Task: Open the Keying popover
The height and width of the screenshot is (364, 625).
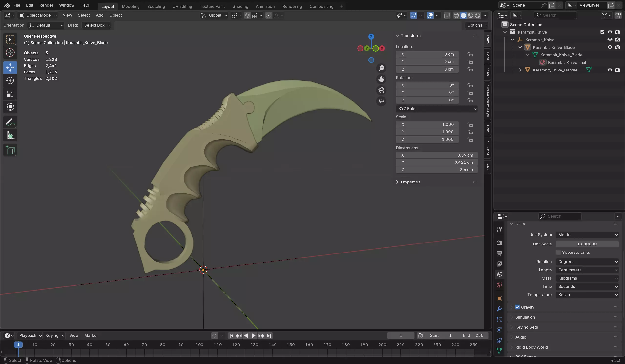Action: pos(54,335)
